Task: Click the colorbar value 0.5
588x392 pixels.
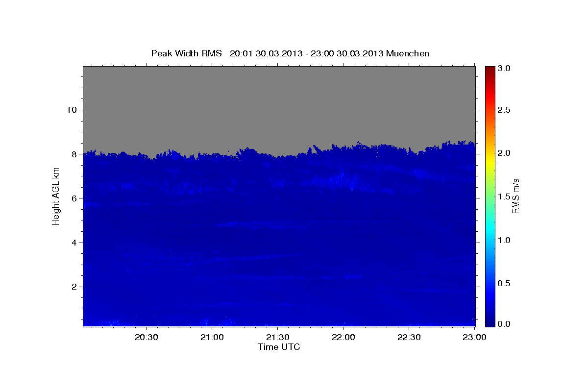Action: 504,283
